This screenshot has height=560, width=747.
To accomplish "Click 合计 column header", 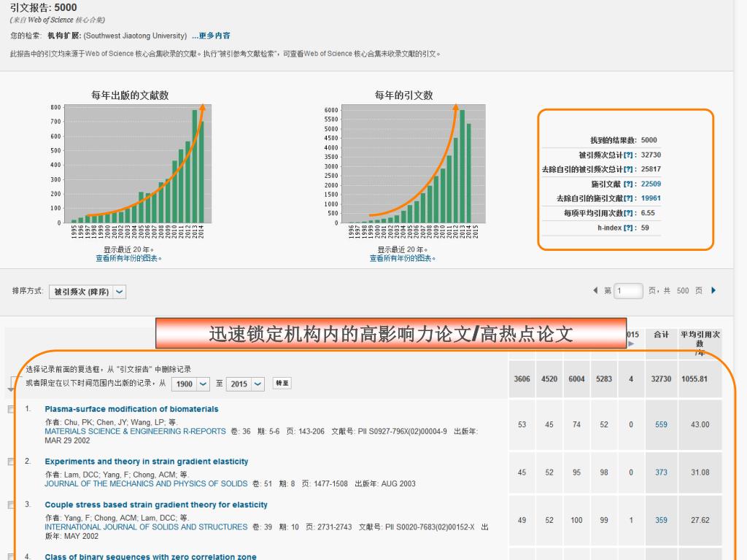I will click(x=661, y=335).
